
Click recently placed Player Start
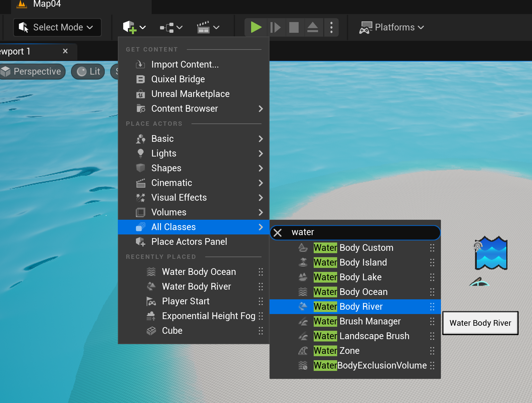[x=194, y=301]
